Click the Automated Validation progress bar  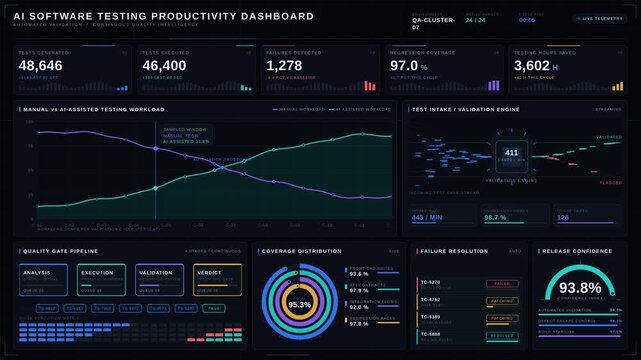580,315
